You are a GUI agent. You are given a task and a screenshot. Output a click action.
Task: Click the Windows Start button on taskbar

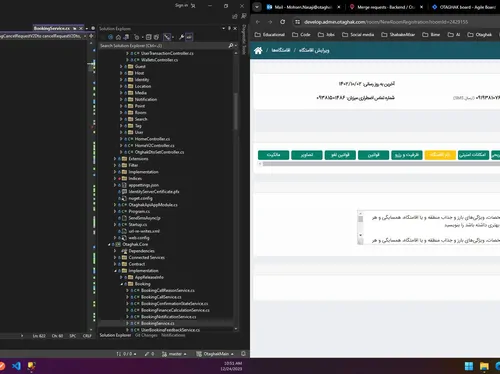tap(469, 366)
